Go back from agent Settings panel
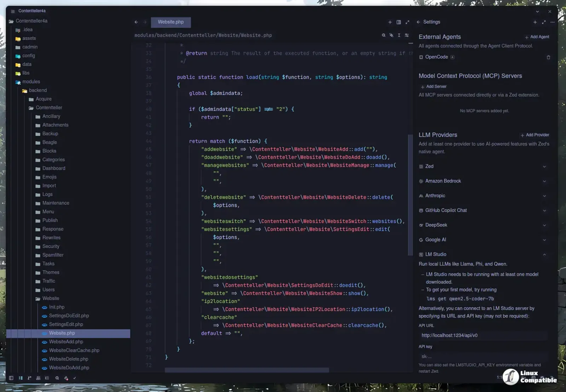The image size is (566, 392). pos(418,22)
